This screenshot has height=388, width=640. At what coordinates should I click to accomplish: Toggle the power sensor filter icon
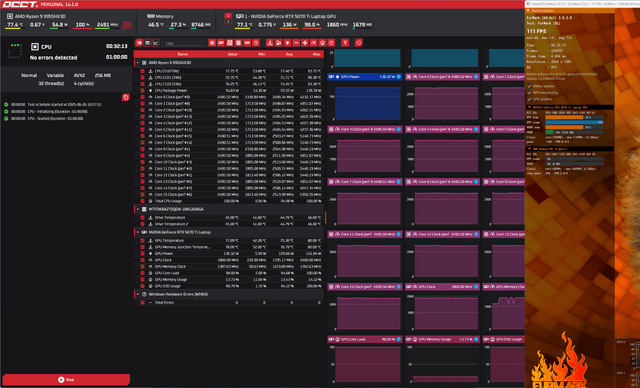click(287, 42)
